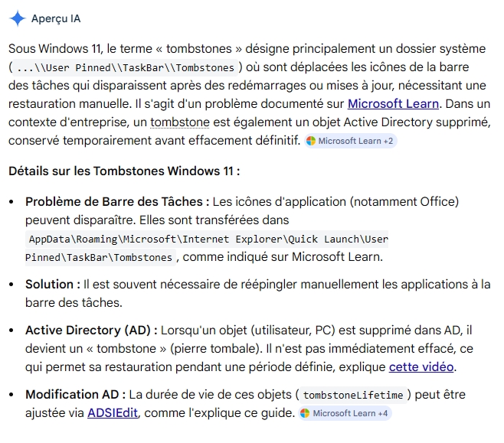Image resolution: width=504 pixels, height=443 pixels.
Task: Click the blue Aperçu IA sparkle icon
Action: (18, 18)
